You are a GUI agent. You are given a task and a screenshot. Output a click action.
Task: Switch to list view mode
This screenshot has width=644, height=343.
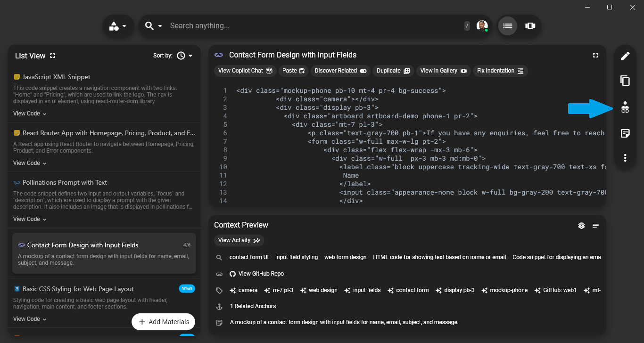pos(507,26)
